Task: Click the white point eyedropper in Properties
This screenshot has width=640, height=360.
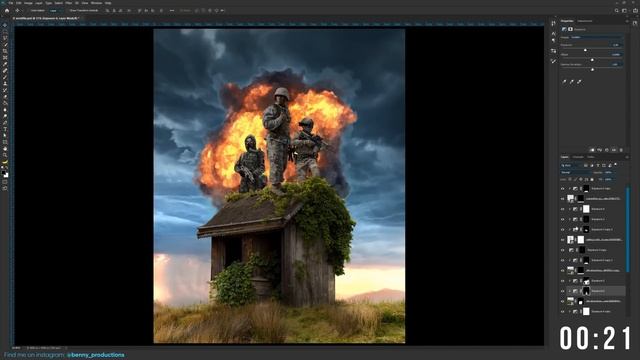Action: coord(579,82)
